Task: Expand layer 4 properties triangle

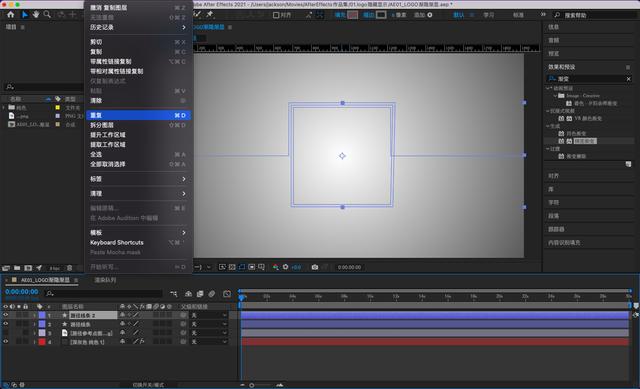Action: [34, 342]
